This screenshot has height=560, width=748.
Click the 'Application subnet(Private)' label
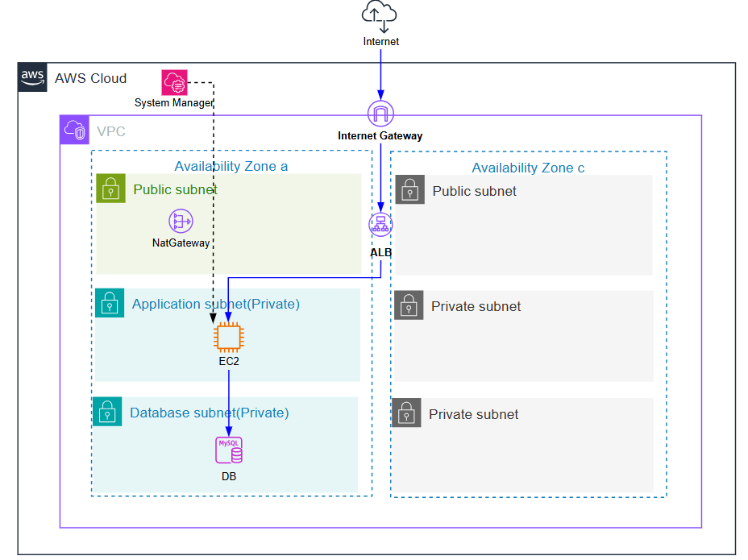(x=215, y=304)
